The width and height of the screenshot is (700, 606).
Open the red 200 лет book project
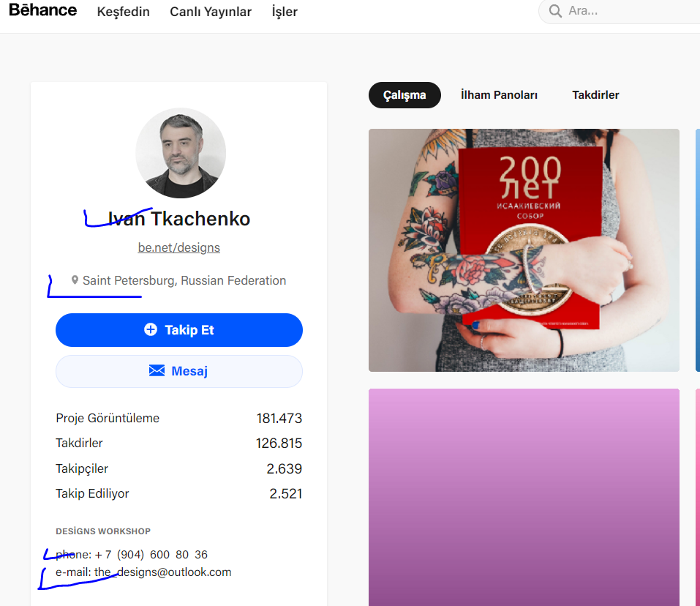point(524,250)
